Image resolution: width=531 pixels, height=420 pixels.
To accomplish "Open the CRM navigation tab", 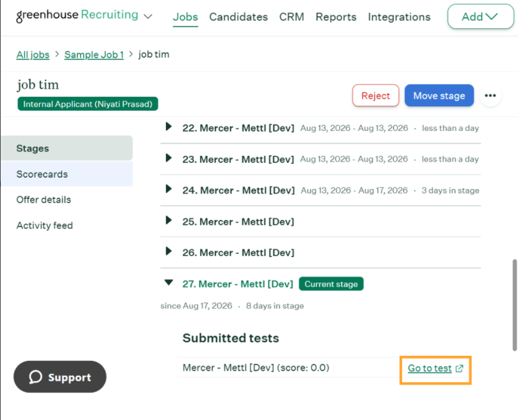I will pos(292,17).
